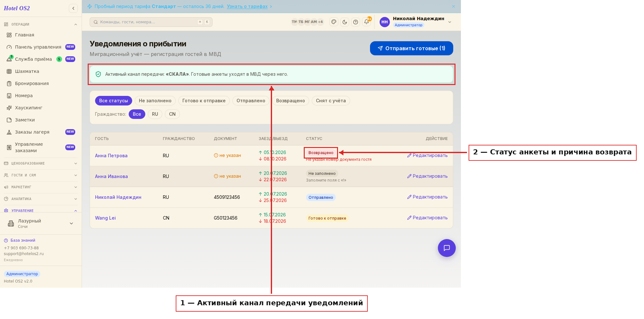Sort by СТАТУС column header
The width and height of the screenshot is (644, 319).
coord(314,139)
